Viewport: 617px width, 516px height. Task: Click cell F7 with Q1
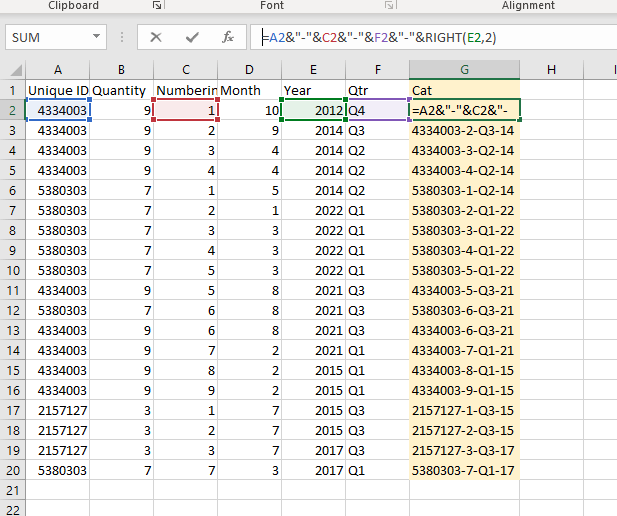(377, 211)
